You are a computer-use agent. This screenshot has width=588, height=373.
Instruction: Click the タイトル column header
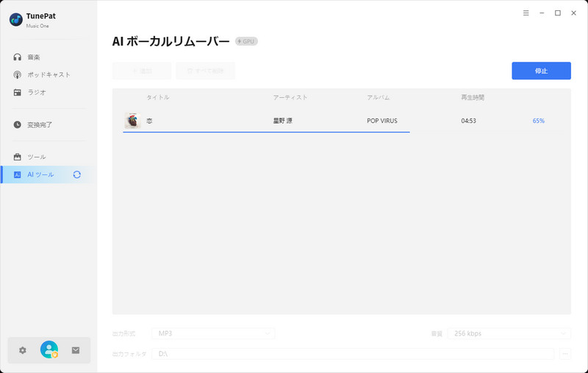pyautogui.click(x=157, y=98)
